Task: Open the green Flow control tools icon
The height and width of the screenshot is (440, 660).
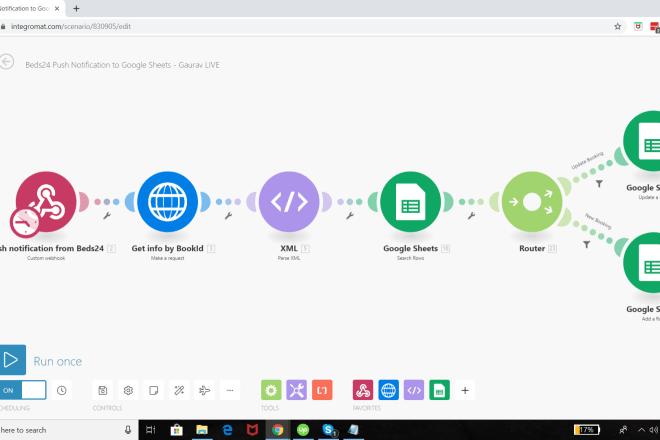Action: coord(271,390)
